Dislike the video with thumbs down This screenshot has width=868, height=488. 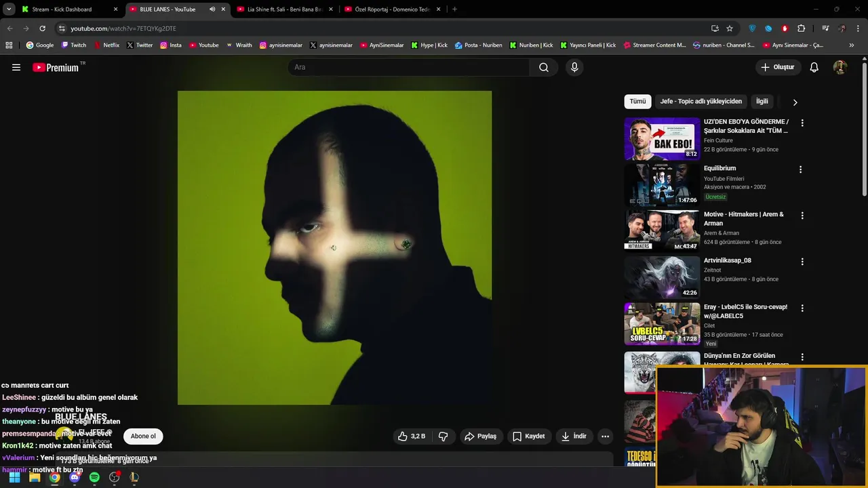click(x=443, y=436)
